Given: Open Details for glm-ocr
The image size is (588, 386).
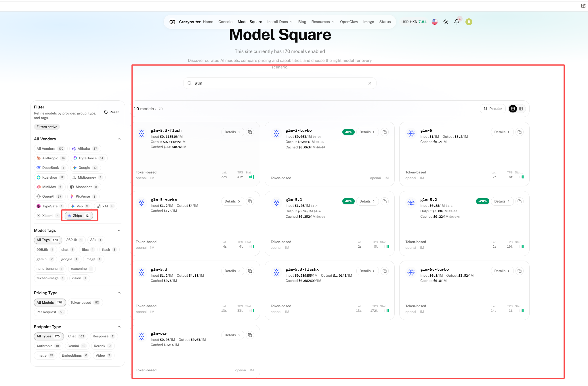Looking at the screenshot, I should pyautogui.click(x=232, y=335).
